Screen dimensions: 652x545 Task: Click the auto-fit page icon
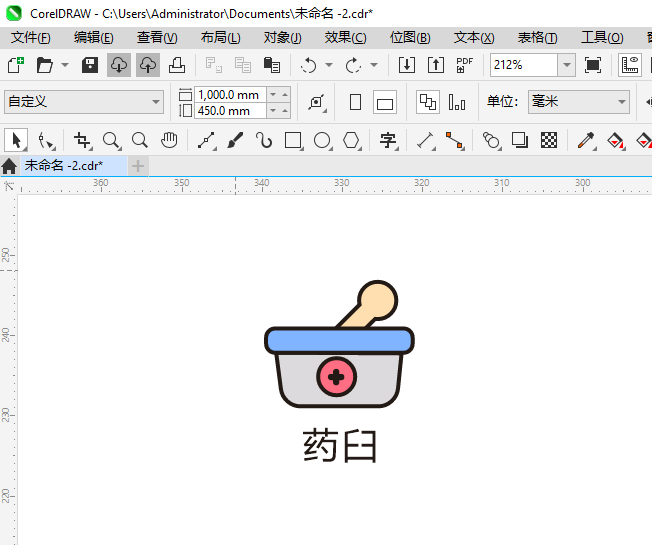pyautogui.click(x=317, y=102)
